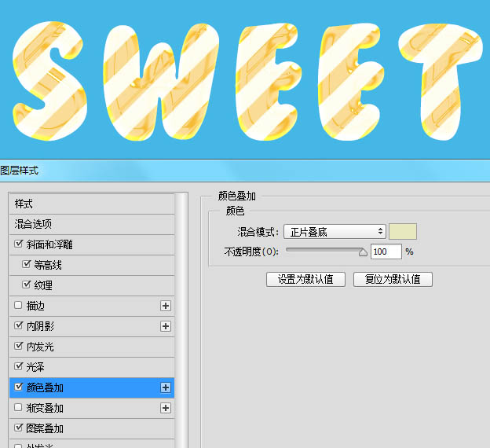Open the 混合选项 section
The height and width of the screenshot is (448, 490).
[92, 224]
